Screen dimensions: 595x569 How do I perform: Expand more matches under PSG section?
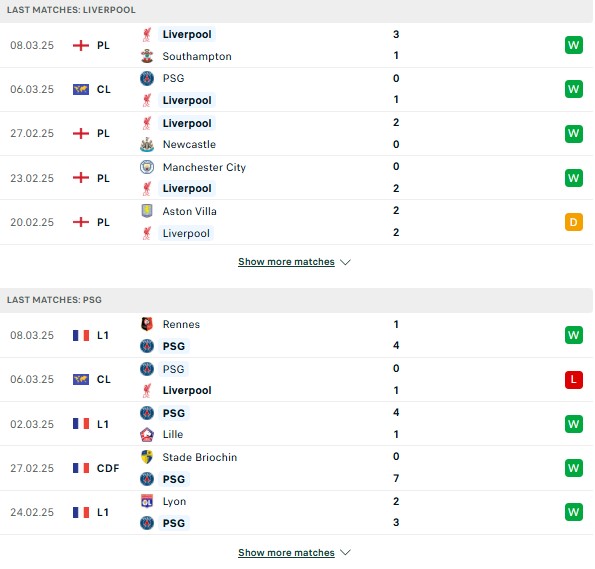pos(286,553)
